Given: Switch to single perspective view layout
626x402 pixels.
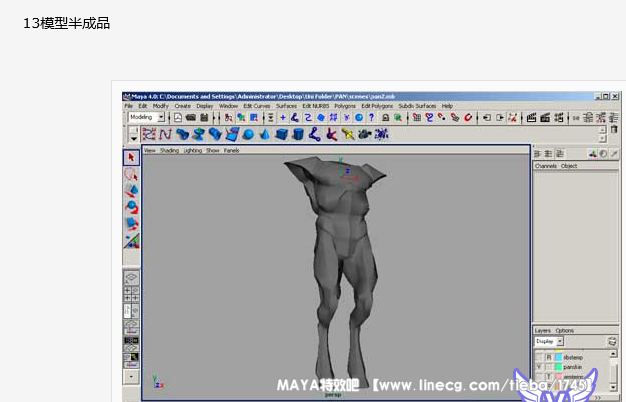Looking at the screenshot, I should [131, 278].
